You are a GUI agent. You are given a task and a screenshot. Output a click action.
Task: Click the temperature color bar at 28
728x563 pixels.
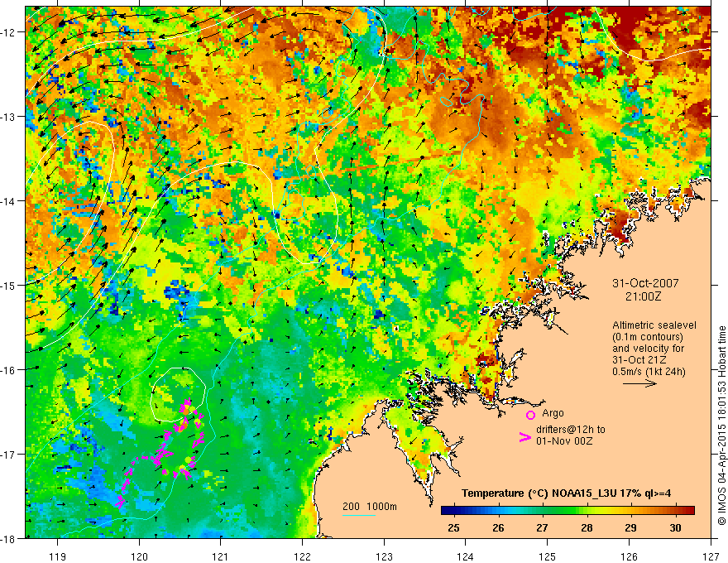click(587, 511)
